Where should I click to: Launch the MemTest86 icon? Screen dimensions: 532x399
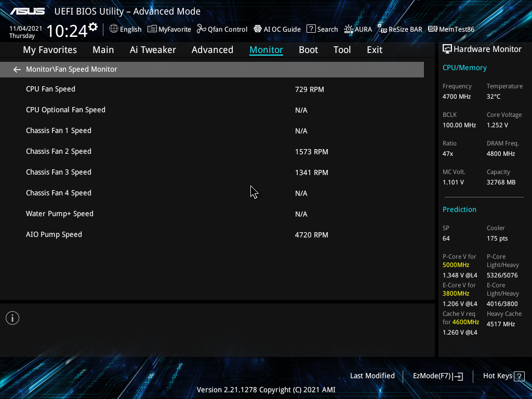tap(433, 29)
